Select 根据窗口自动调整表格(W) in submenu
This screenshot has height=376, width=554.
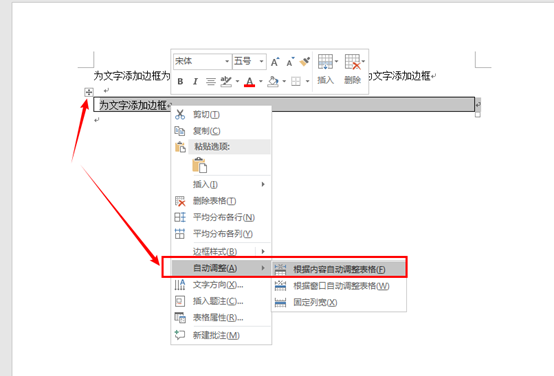click(x=339, y=286)
